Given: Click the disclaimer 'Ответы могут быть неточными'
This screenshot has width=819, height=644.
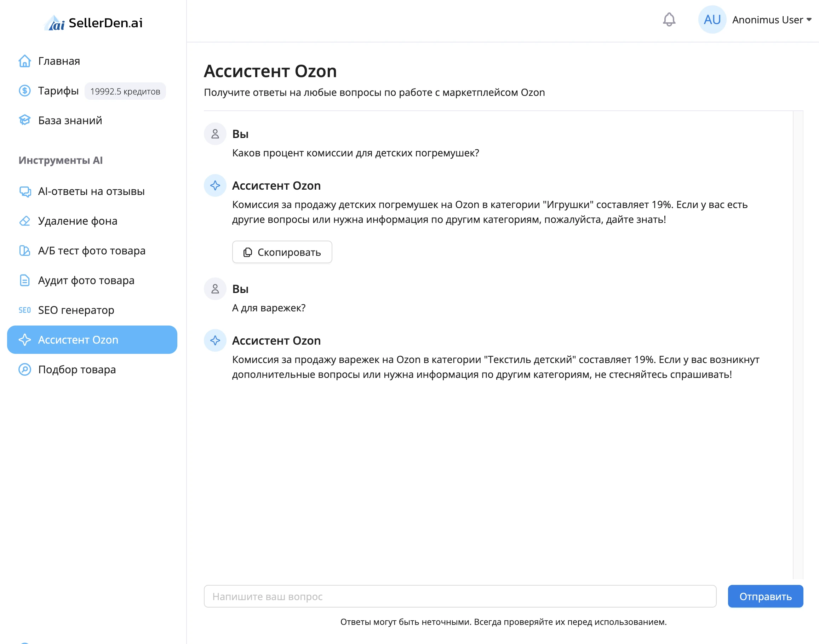Looking at the screenshot, I should click(503, 622).
